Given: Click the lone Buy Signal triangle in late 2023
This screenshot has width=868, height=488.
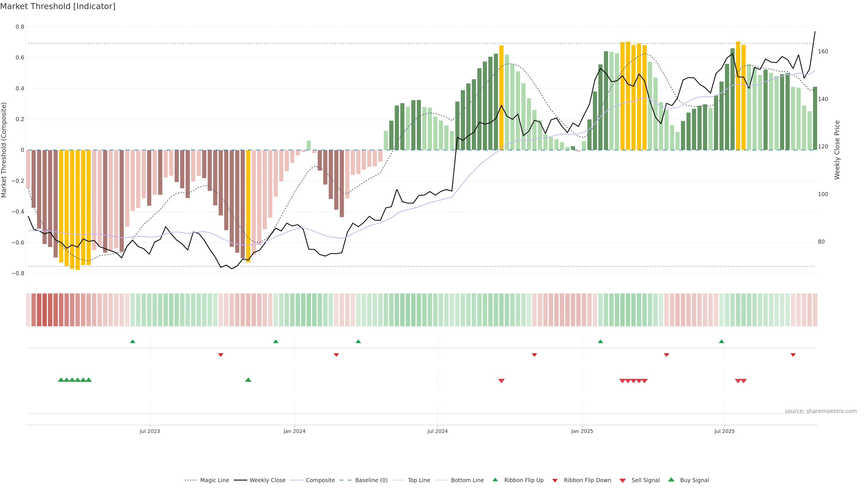Looking at the screenshot, I should click(x=248, y=380).
